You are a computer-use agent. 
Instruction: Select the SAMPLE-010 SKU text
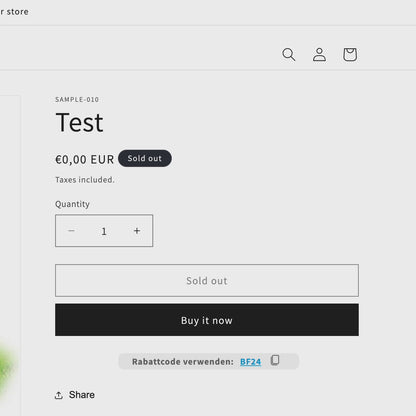pos(77,99)
